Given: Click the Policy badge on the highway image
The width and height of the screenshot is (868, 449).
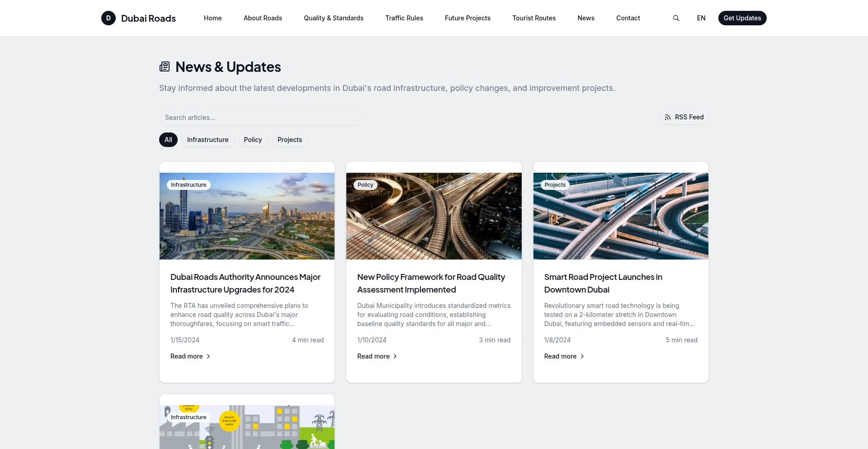Looking at the screenshot, I should (x=365, y=185).
